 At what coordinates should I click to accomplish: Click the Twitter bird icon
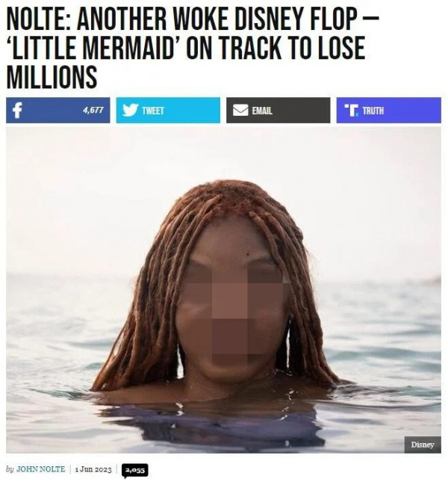pos(130,110)
